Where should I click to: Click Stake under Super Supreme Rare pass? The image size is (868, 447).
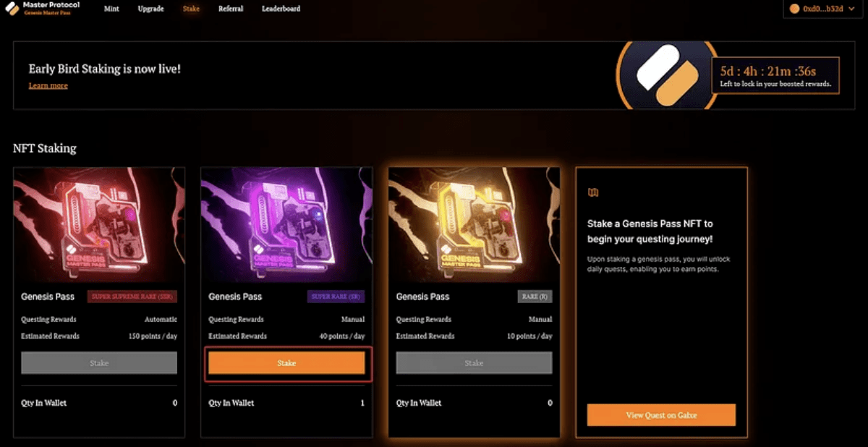[99, 363]
